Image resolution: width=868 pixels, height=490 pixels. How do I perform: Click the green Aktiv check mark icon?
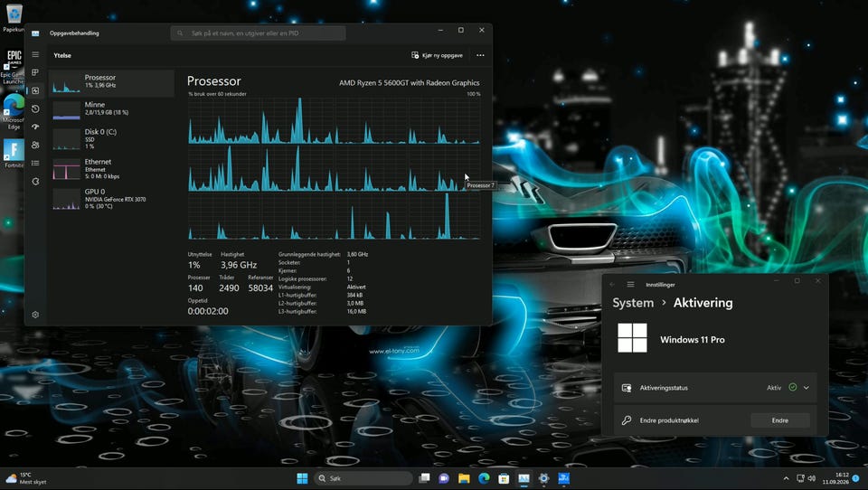pos(793,387)
